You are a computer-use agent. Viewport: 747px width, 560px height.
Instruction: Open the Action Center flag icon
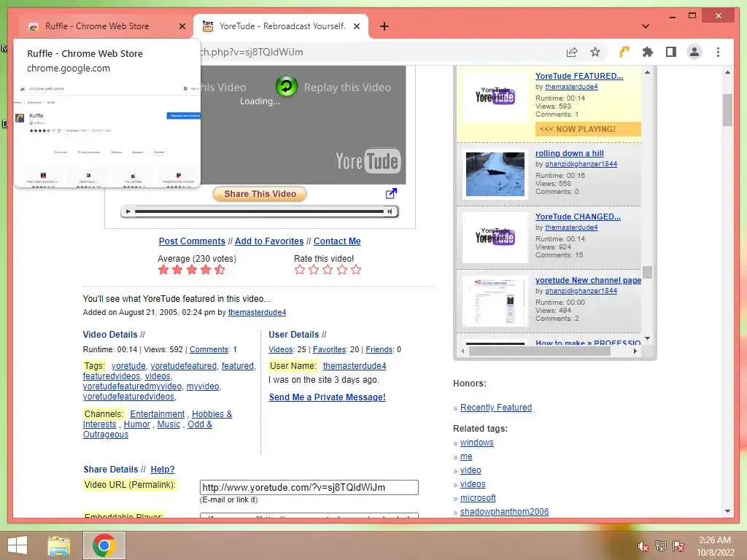(678, 546)
